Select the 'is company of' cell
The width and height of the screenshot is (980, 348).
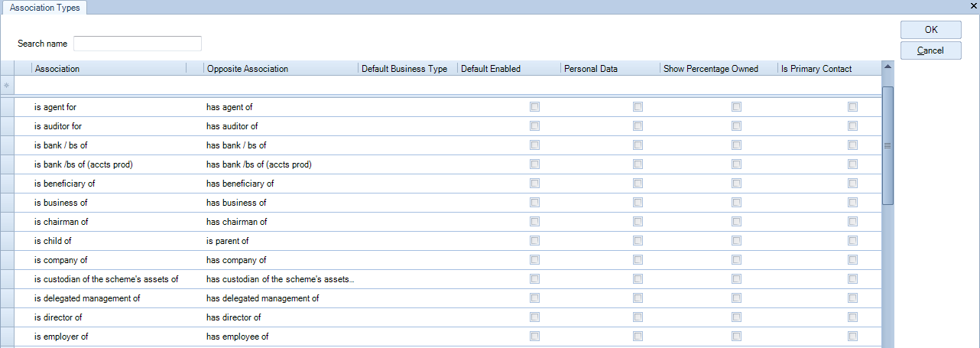click(109, 260)
